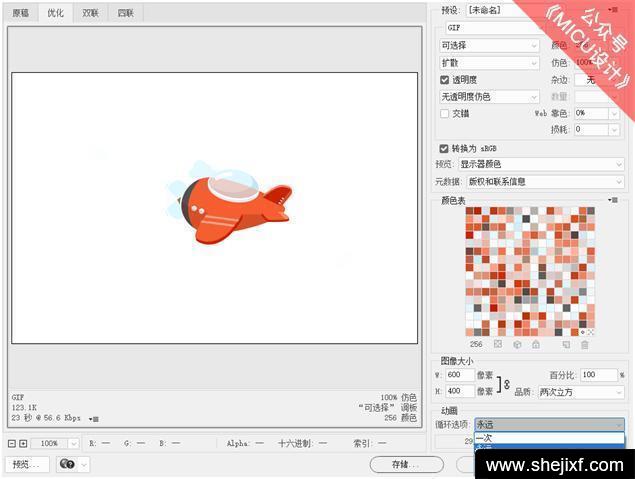
Task: Click the trash icon under the color table
Action: coord(585,344)
